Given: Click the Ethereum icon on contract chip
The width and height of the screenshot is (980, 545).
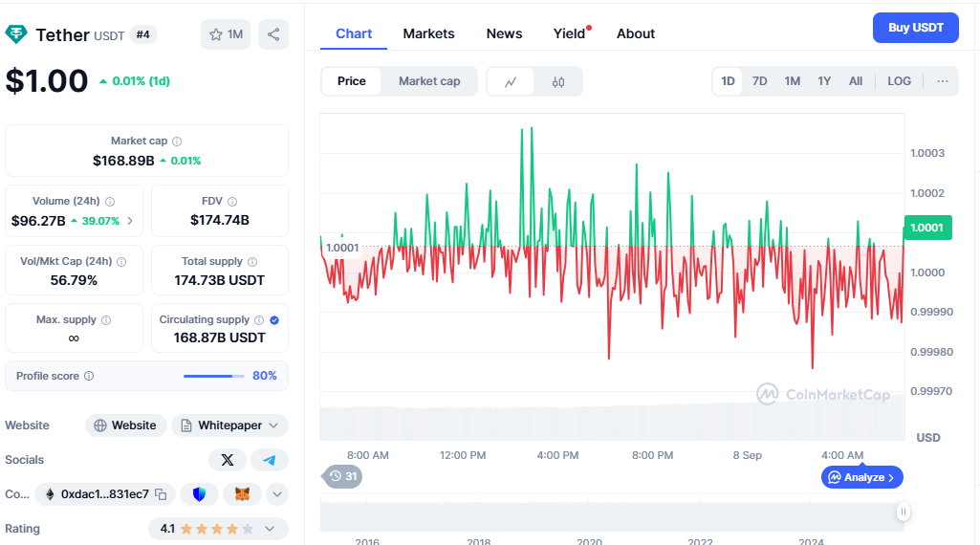Looking at the screenshot, I should 50,494.
